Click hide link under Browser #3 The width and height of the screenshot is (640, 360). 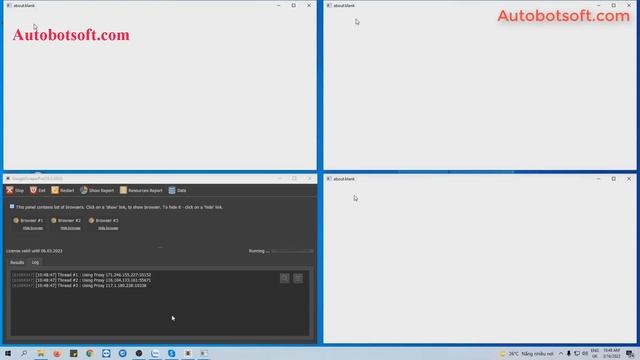tap(108, 228)
